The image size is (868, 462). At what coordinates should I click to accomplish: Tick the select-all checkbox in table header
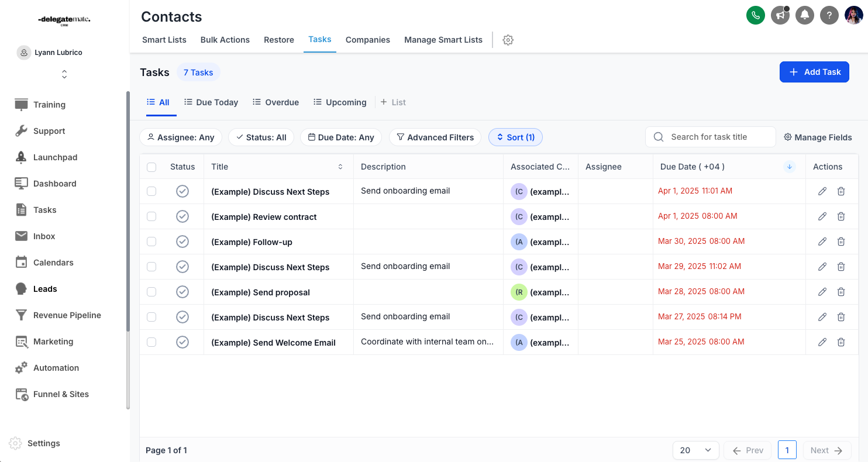[x=151, y=167]
